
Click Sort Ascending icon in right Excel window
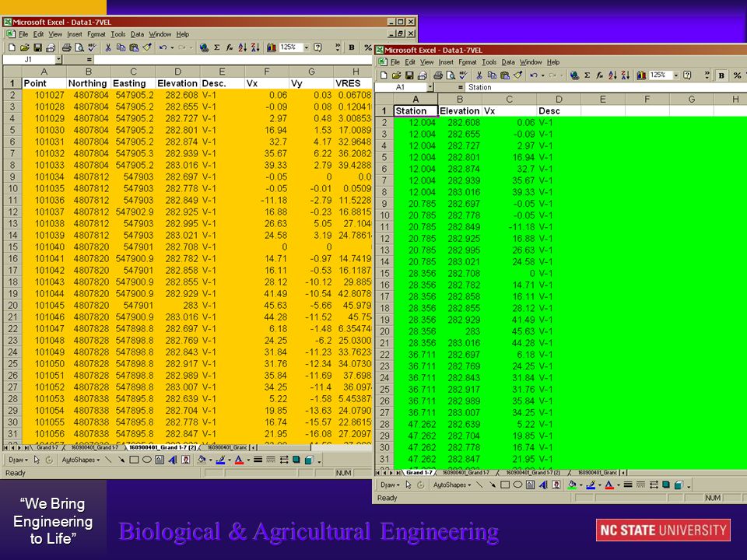[612, 75]
